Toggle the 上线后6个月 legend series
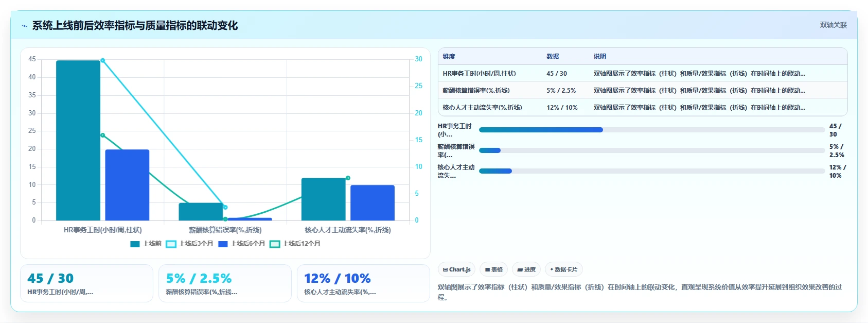This screenshot has height=323, width=868. point(241,244)
